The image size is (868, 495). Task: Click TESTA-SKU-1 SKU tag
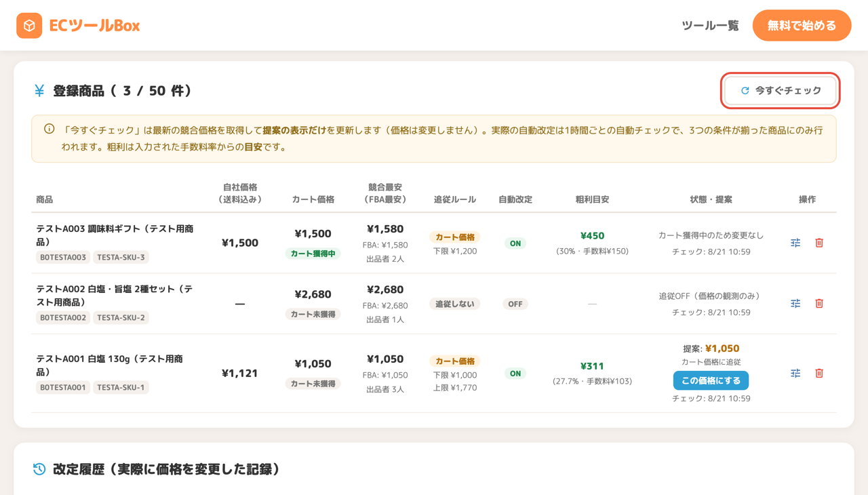(x=121, y=387)
